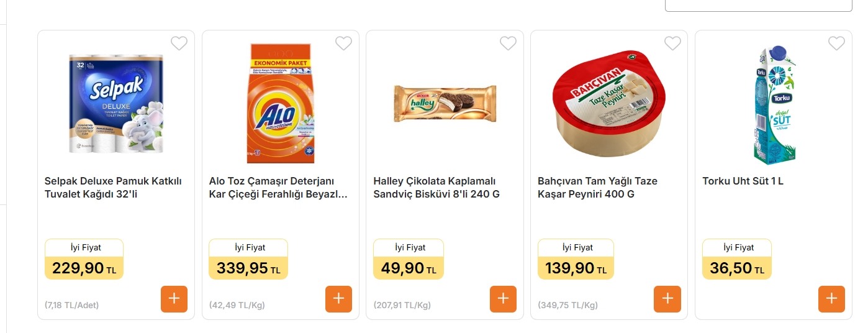The width and height of the screenshot is (868, 333).
Task: Toggle heart on Alo detergent card
Action: [343, 43]
